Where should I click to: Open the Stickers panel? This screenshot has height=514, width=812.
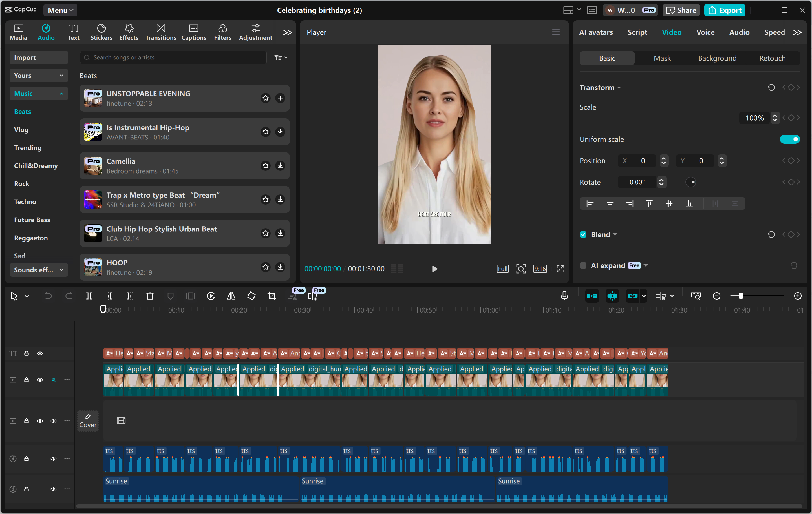pyautogui.click(x=101, y=32)
